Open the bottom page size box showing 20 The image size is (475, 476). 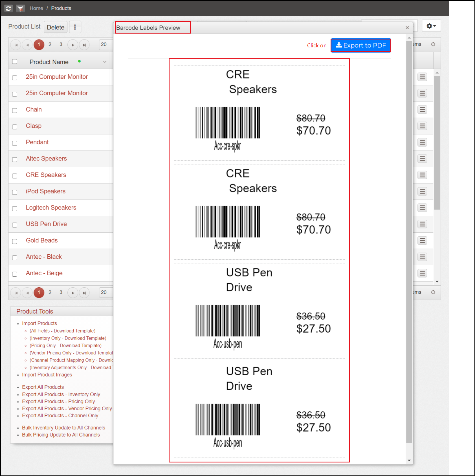106,292
